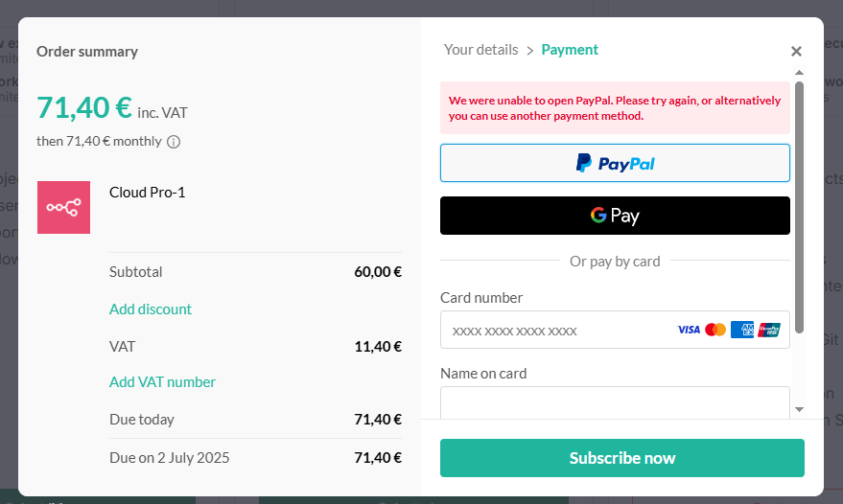Click the Cloud Pro-1 product icon
The image size is (843, 504).
click(63, 207)
